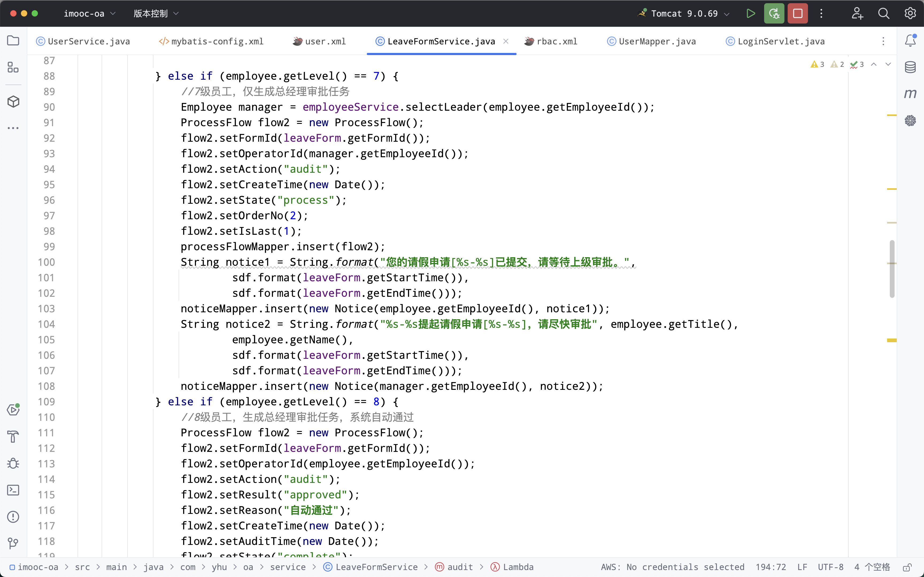The width and height of the screenshot is (924, 577).
Task: Open the Problems tool window icon
Action: click(13, 517)
